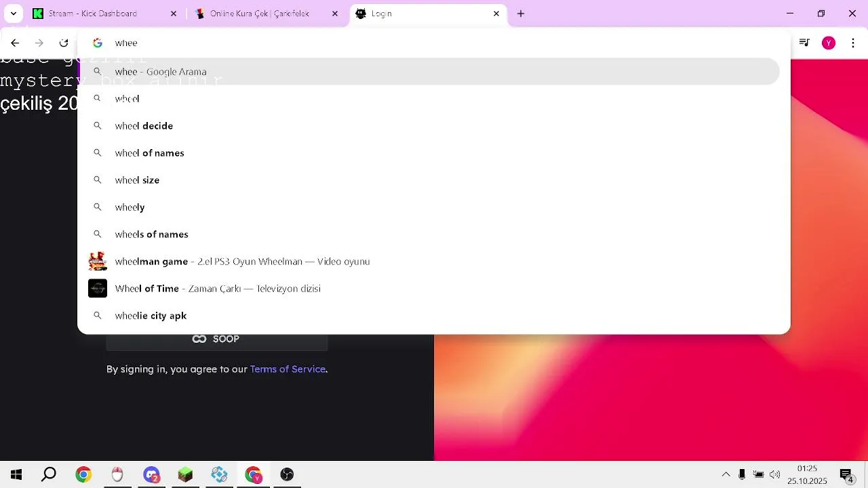The width and height of the screenshot is (868, 488).
Task: Open the battery status tray icon
Action: click(x=758, y=474)
